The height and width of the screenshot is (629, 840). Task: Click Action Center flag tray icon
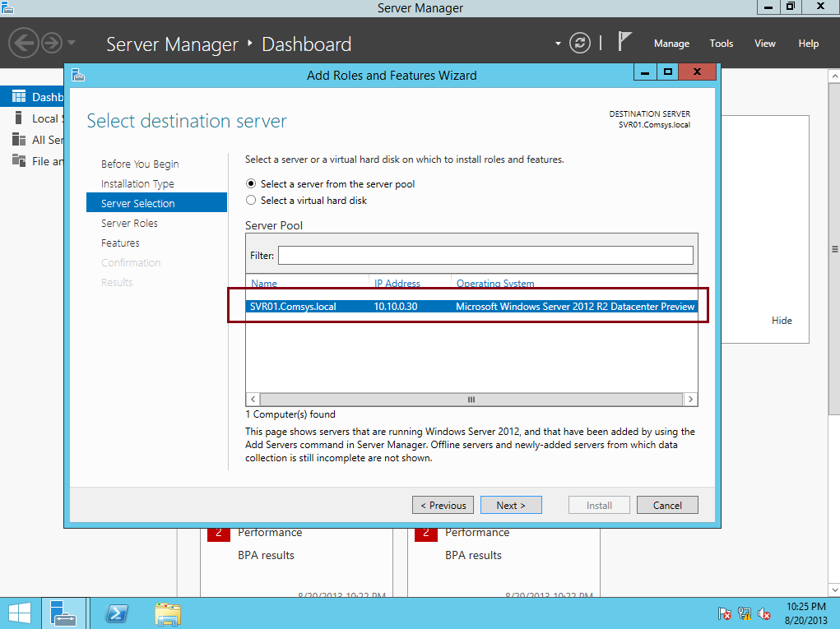tap(724, 613)
